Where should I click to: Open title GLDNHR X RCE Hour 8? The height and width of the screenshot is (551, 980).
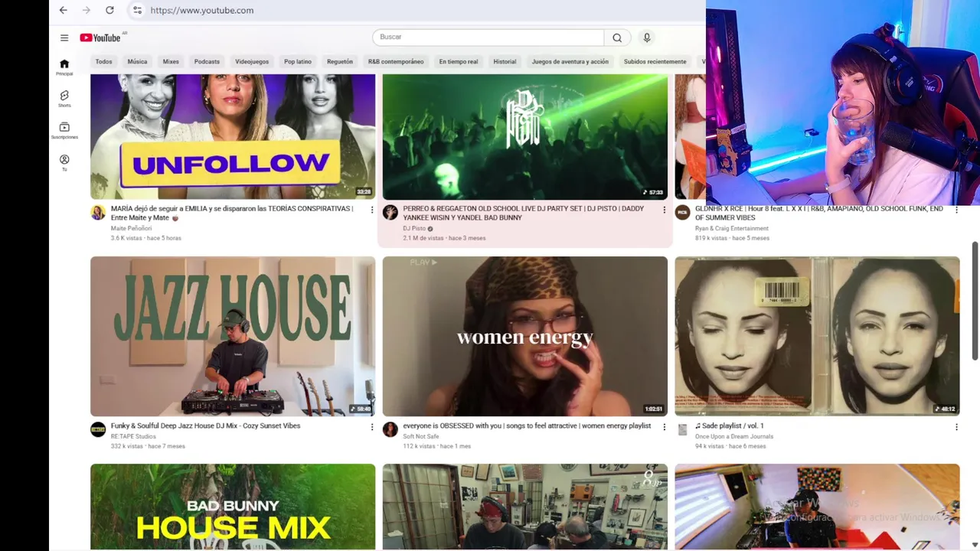pyautogui.click(x=818, y=213)
